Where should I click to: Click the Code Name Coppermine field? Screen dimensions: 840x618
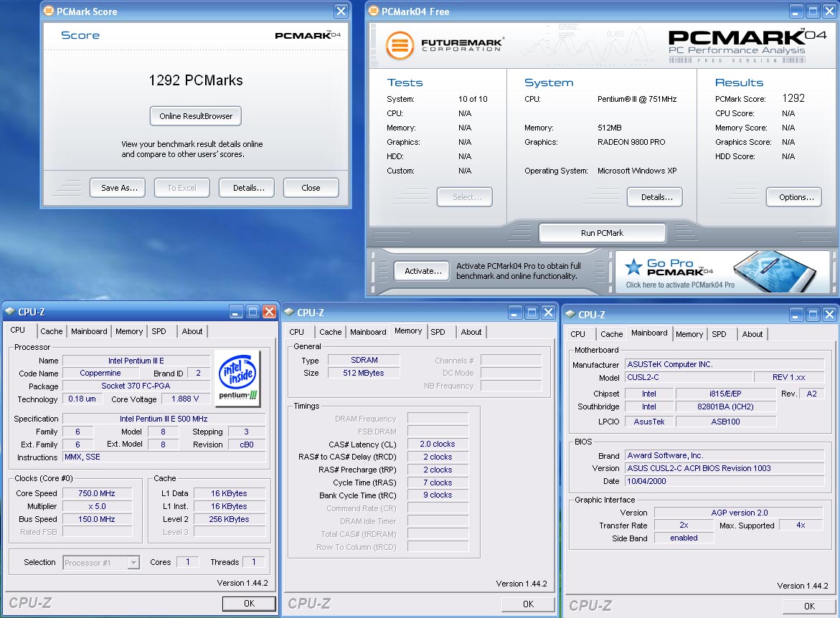pyautogui.click(x=100, y=374)
